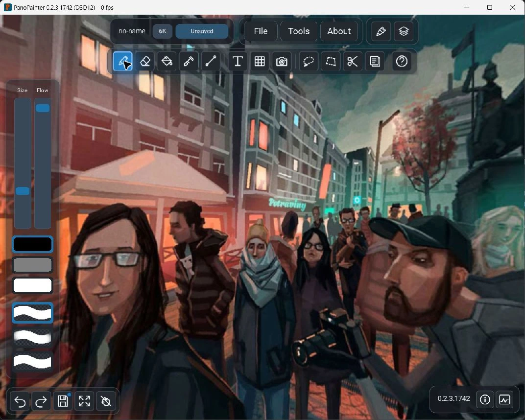Minimize the PanoPainter window

pos(467,7)
